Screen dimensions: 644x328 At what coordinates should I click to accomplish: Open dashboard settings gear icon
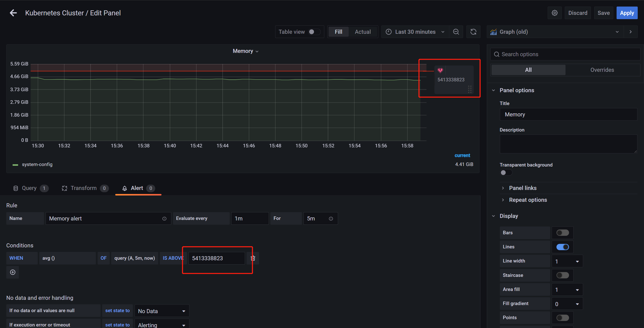pyautogui.click(x=554, y=13)
